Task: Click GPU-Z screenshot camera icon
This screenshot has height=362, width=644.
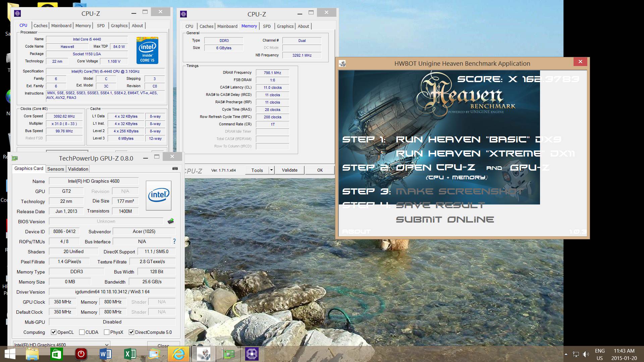Action: [x=175, y=169]
